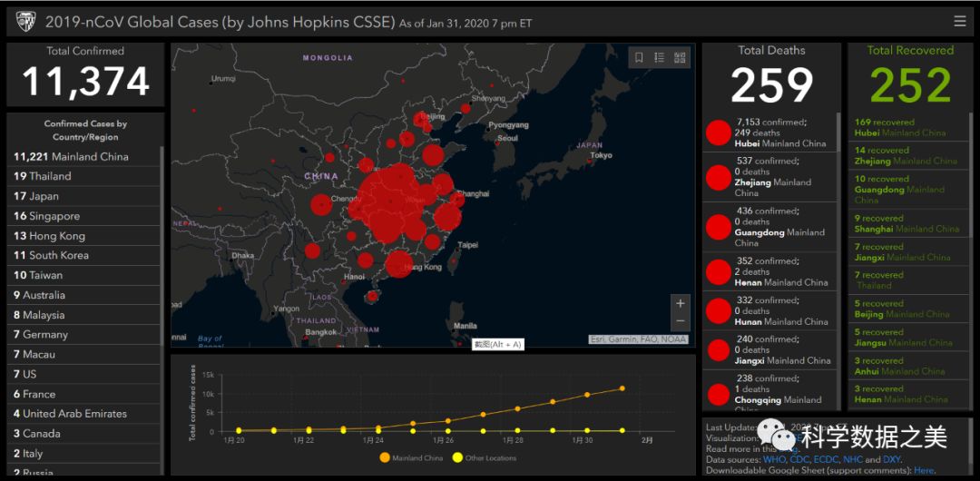Image resolution: width=980 pixels, height=481 pixels.
Task: Open the DXY data source link
Action: click(x=893, y=460)
